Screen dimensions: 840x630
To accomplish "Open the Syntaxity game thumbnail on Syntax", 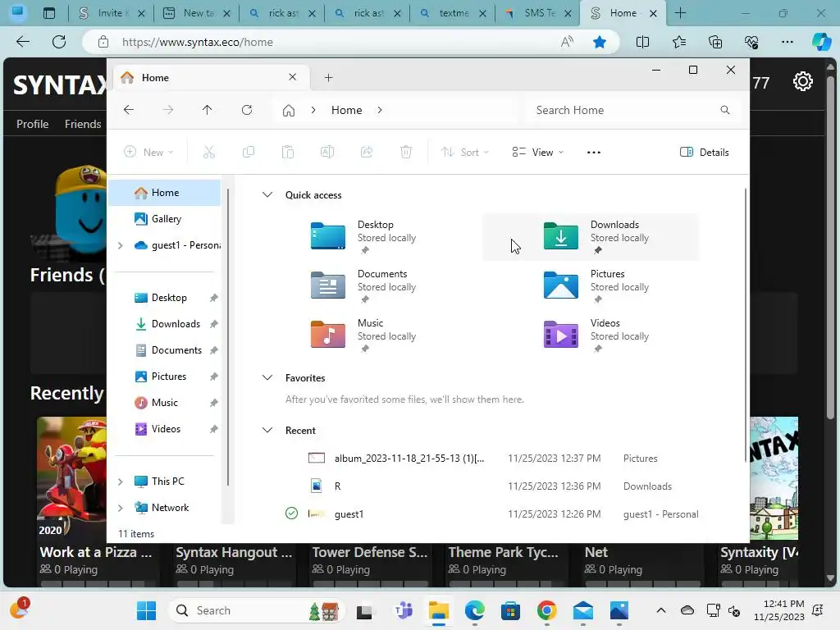I will tap(774, 478).
